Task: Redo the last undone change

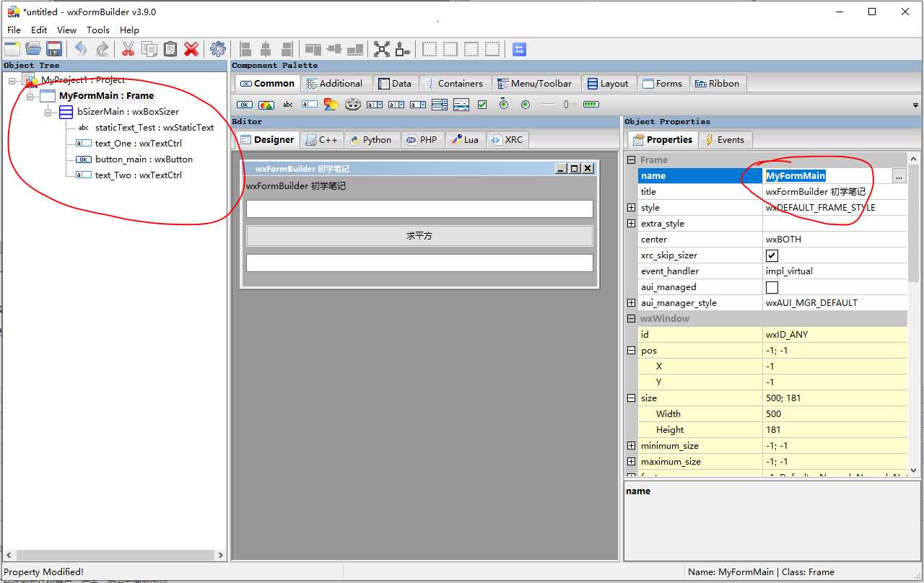Action: 103,49
